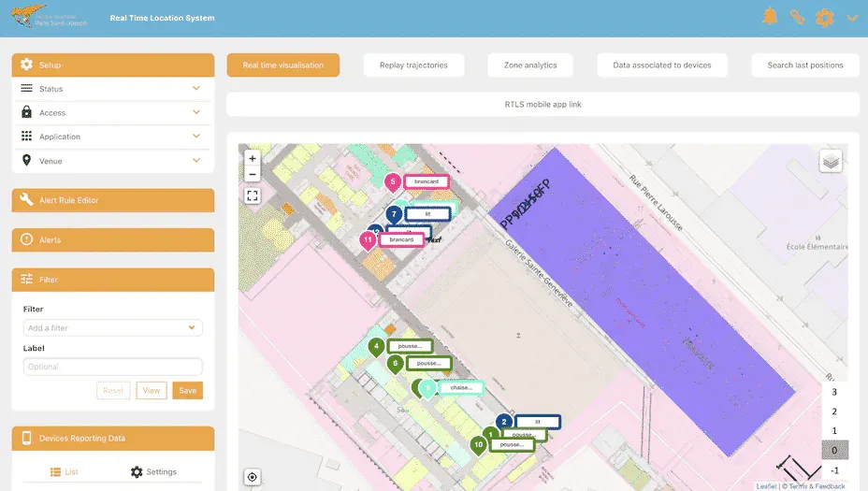Screen dimensions: 868x491
Task: Click the Devices Reporting Data phone icon
Action: (x=26, y=438)
